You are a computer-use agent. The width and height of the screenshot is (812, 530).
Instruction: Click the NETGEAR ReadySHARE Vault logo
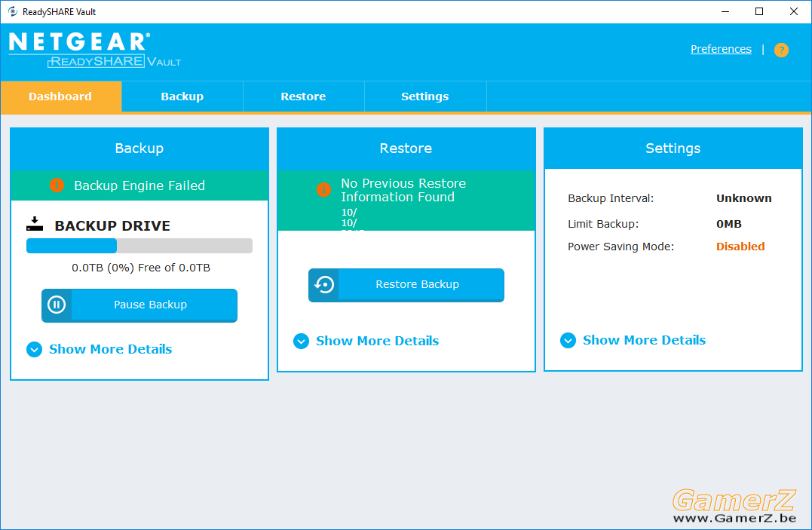[95, 50]
